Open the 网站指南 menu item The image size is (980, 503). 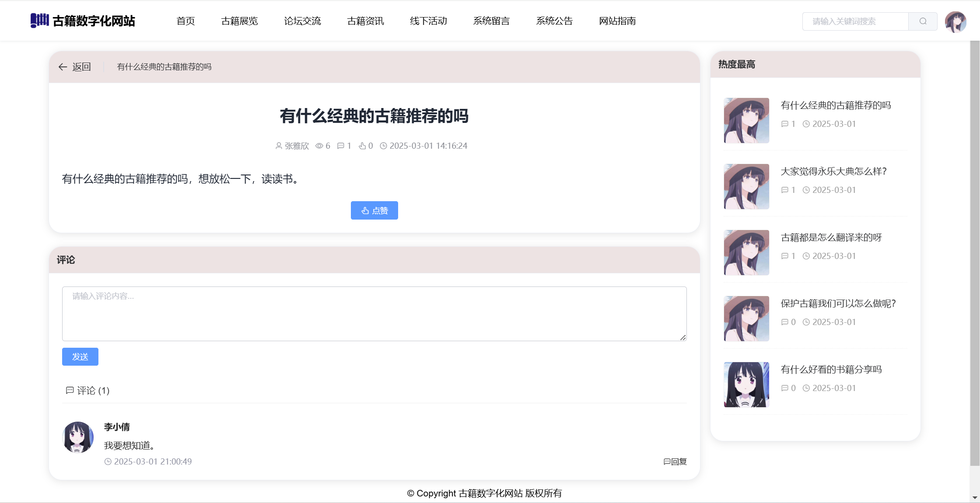pos(617,21)
